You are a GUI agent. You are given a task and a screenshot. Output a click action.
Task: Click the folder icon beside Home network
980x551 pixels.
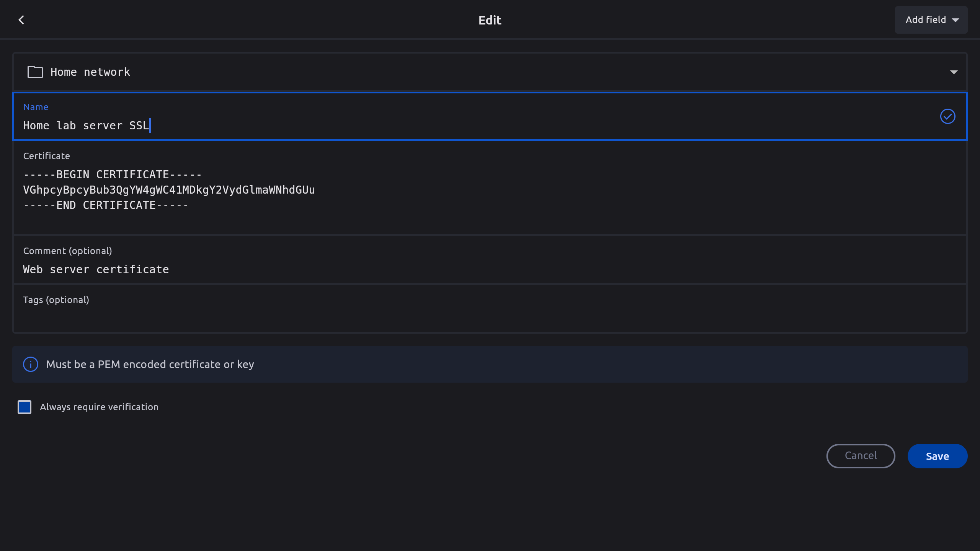click(35, 72)
